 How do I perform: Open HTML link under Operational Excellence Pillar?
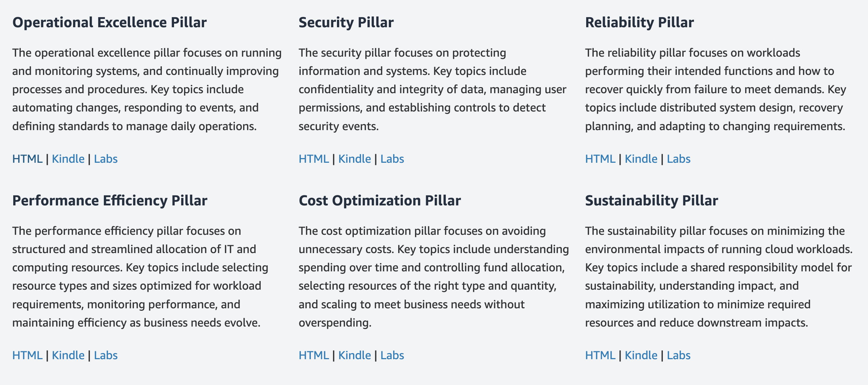pyautogui.click(x=27, y=159)
